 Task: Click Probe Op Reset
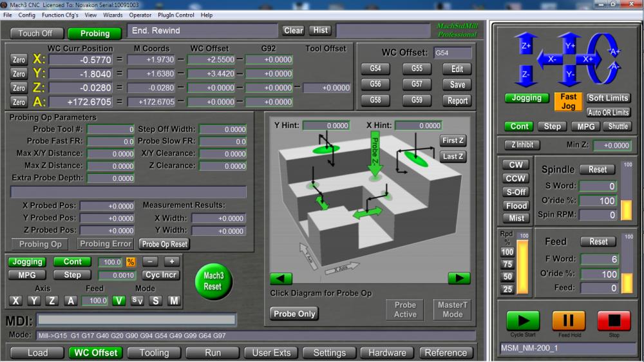pyautogui.click(x=164, y=244)
